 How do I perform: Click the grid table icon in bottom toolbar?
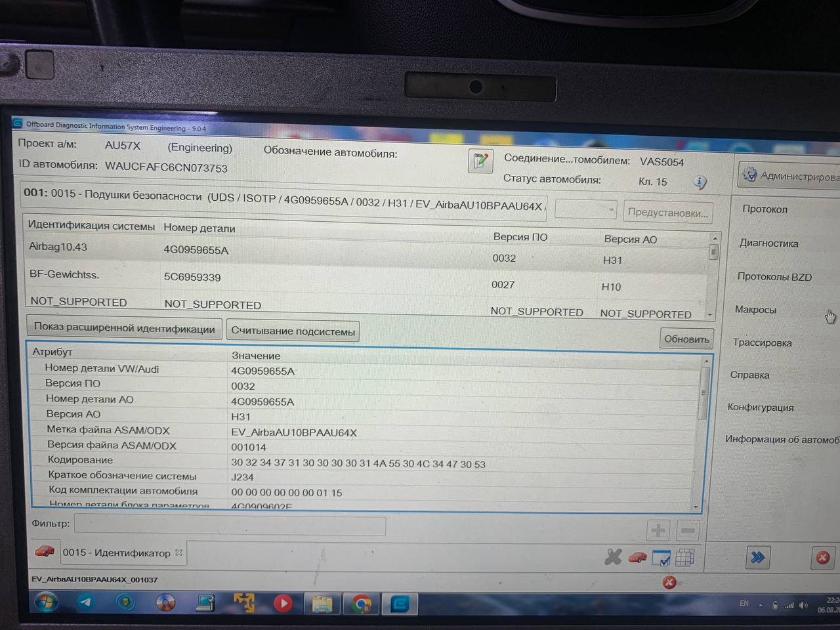(684, 558)
